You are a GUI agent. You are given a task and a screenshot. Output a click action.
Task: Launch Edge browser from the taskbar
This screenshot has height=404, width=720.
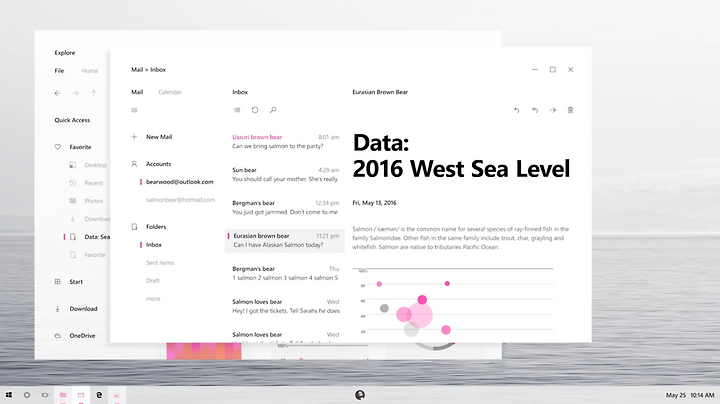click(99, 395)
